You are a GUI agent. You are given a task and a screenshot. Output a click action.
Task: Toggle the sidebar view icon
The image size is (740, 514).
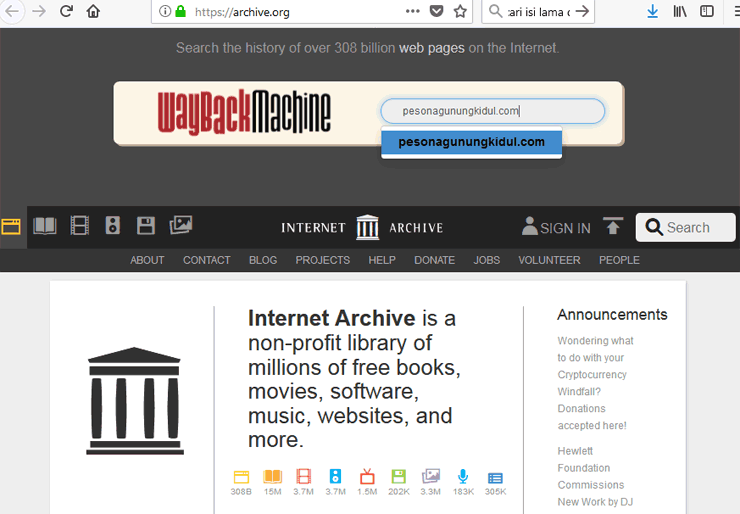click(x=707, y=11)
